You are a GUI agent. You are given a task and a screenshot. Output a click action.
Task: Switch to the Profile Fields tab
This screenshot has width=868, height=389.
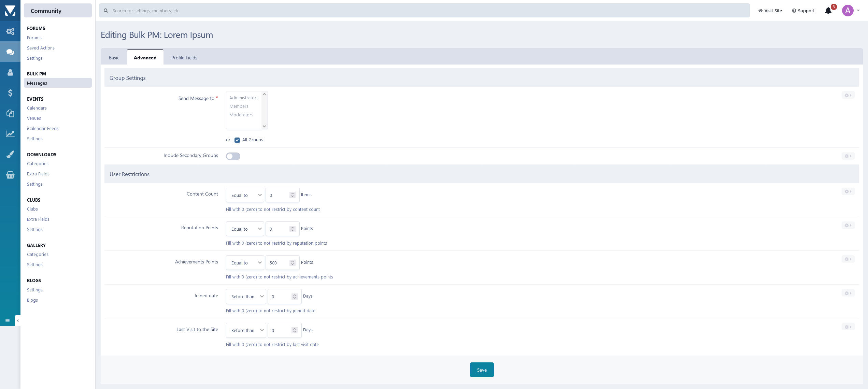[184, 58]
